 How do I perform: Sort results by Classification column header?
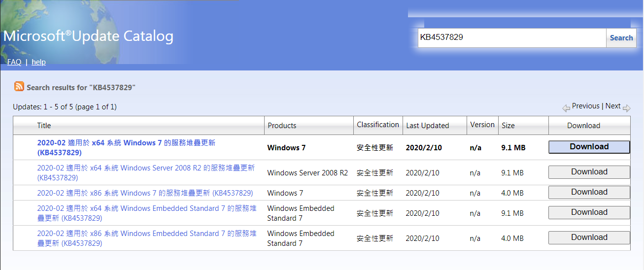(377, 125)
